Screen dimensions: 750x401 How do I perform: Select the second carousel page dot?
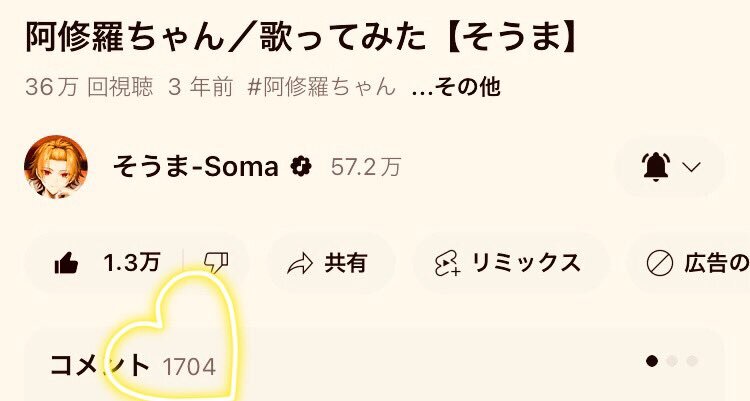pos(672,361)
